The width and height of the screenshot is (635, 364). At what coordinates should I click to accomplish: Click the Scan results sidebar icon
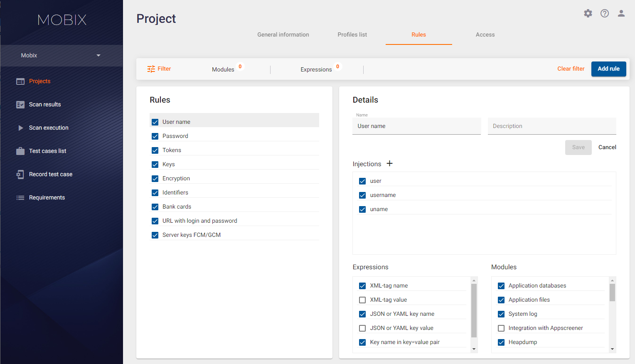[x=20, y=105]
